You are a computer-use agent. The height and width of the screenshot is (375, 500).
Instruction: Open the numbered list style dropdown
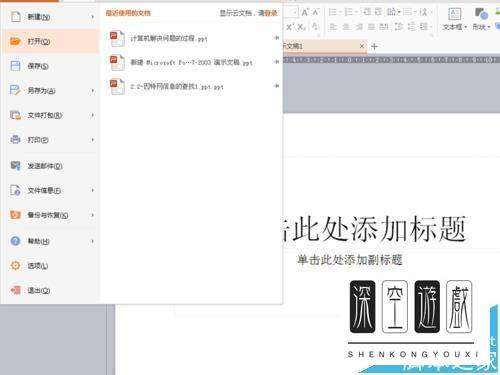pos(357,12)
